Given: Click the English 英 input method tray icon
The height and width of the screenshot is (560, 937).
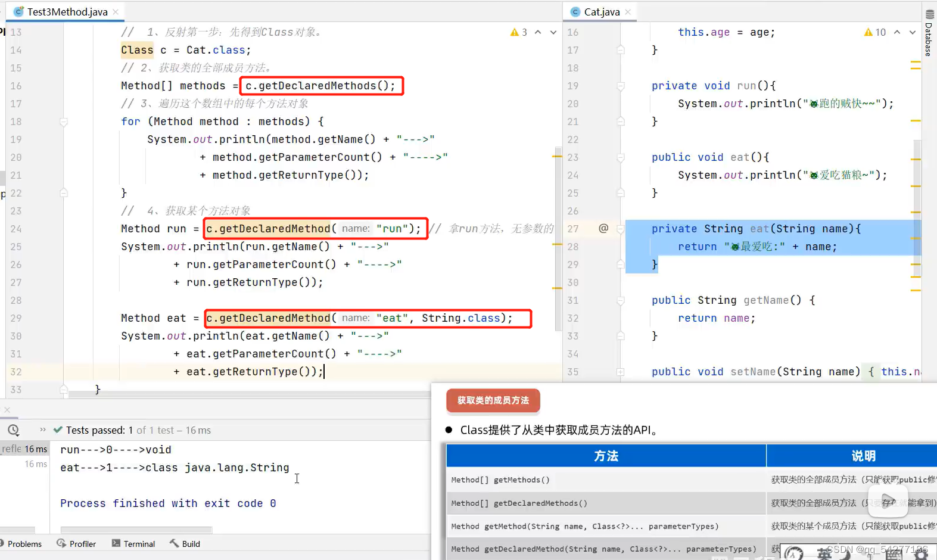Looking at the screenshot, I should point(824,554).
